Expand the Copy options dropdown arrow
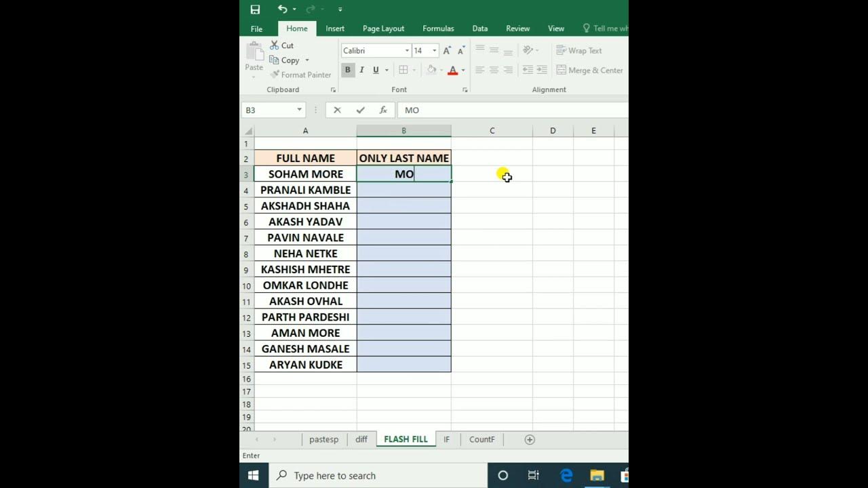This screenshot has height=488, width=868. click(307, 60)
